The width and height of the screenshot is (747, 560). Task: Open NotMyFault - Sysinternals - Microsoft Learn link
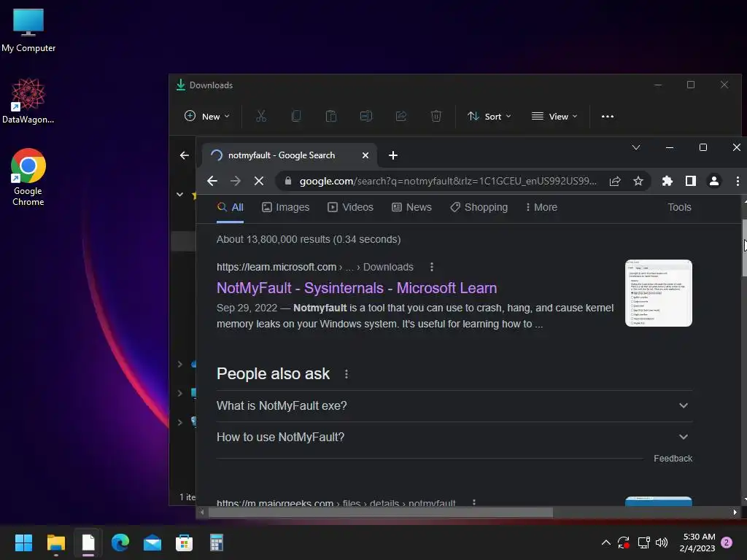tap(357, 287)
